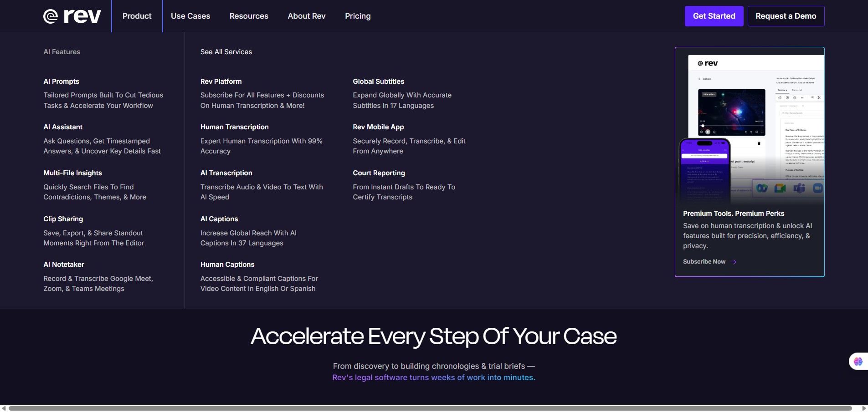Open the Product menu tab

pyautogui.click(x=137, y=16)
